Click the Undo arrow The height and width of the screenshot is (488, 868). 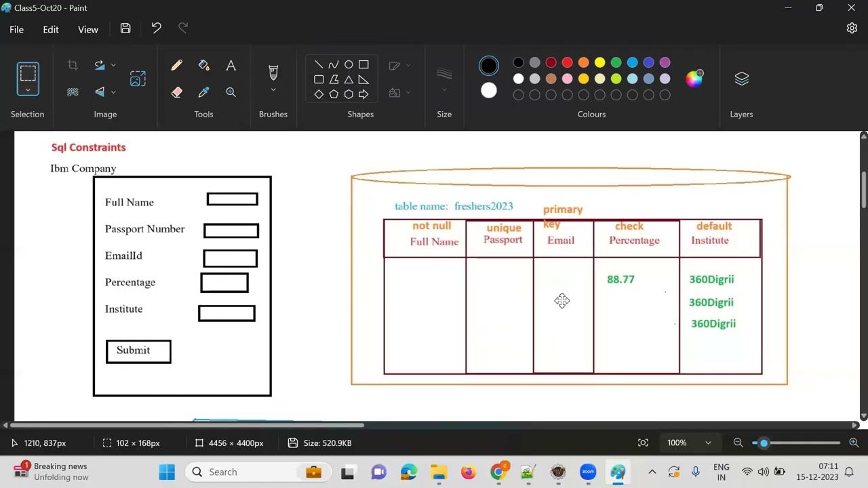click(x=156, y=28)
